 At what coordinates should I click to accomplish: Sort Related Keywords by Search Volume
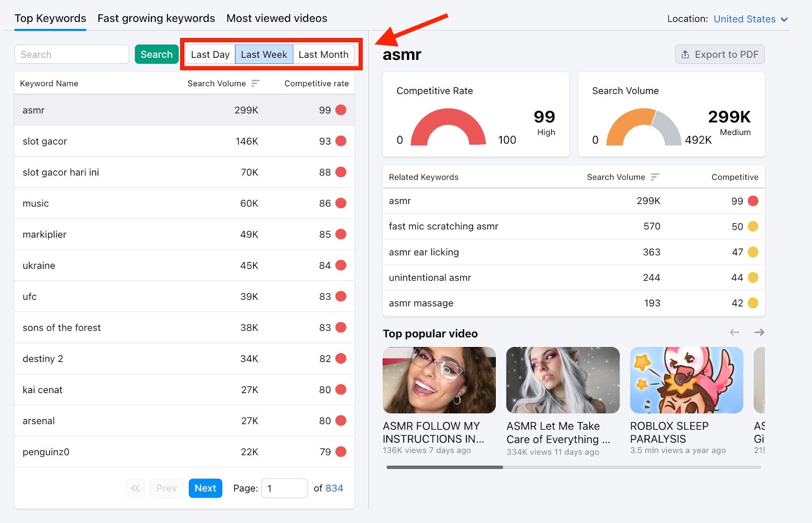coord(655,177)
